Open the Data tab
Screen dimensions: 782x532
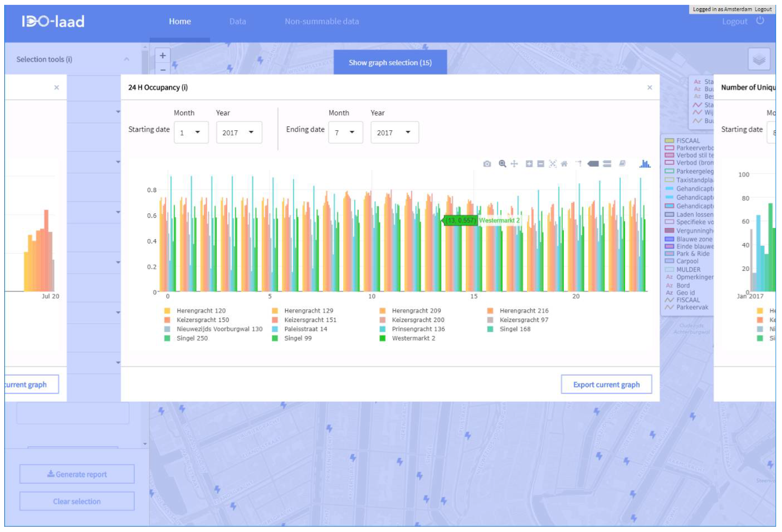(238, 21)
